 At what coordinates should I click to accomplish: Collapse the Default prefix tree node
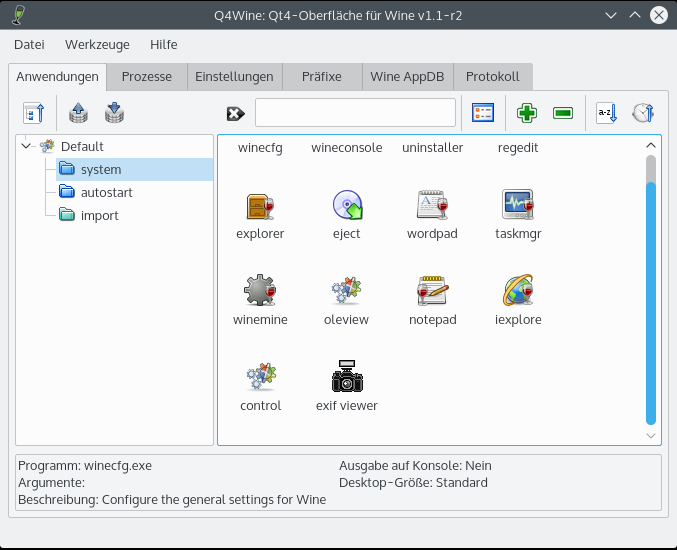click(x=26, y=146)
